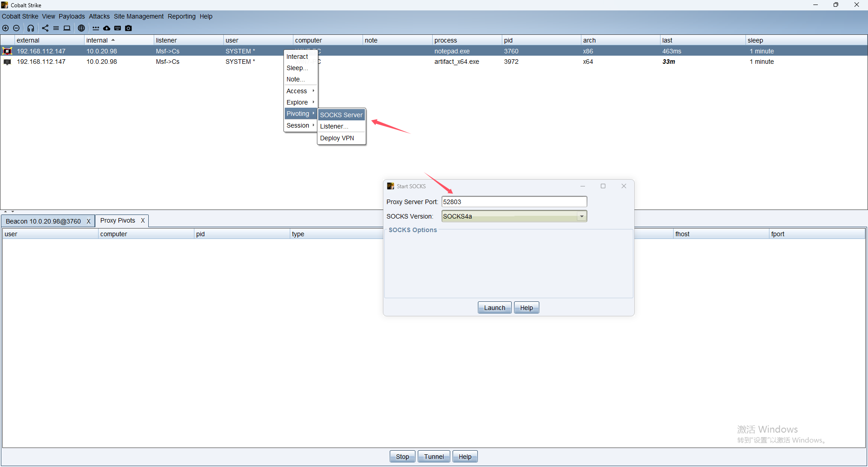This screenshot has height=467, width=868.
Task: Choose Sleep... from the context menu
Action: [x=300, y=68]
